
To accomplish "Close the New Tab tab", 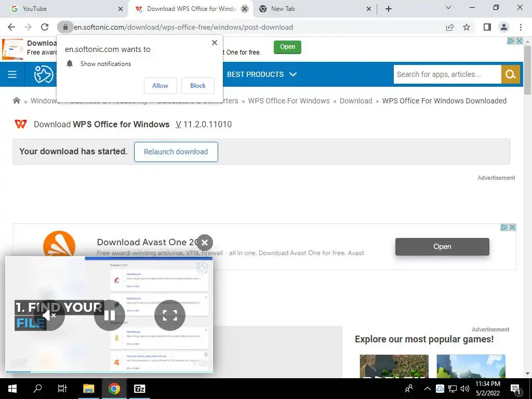I will pyautogui.click(x=369, y=9).
